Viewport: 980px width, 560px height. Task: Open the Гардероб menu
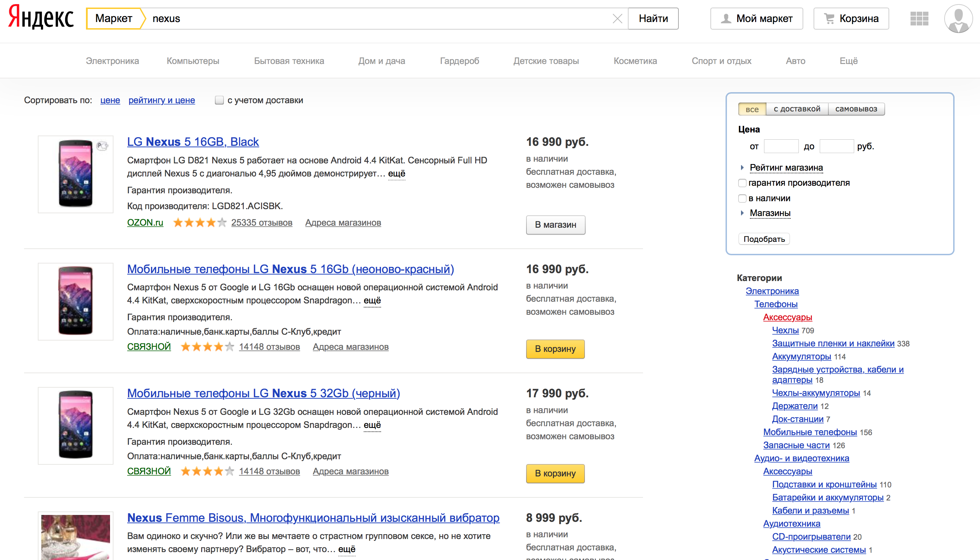click(x=459, y=61)
